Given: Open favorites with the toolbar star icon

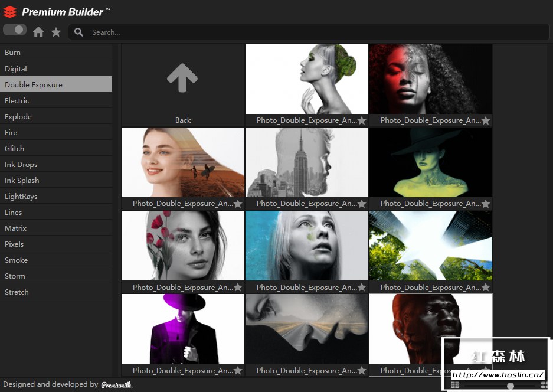Looking at the screenshot, I should point(56,32).
